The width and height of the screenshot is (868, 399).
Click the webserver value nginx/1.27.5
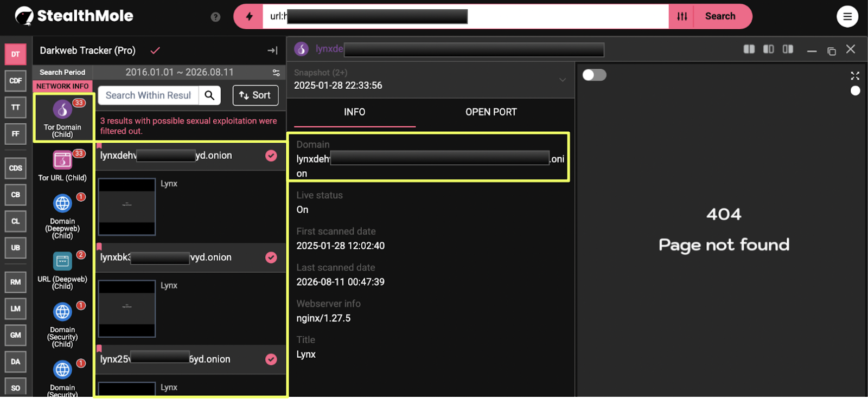(x=323, y=318)
